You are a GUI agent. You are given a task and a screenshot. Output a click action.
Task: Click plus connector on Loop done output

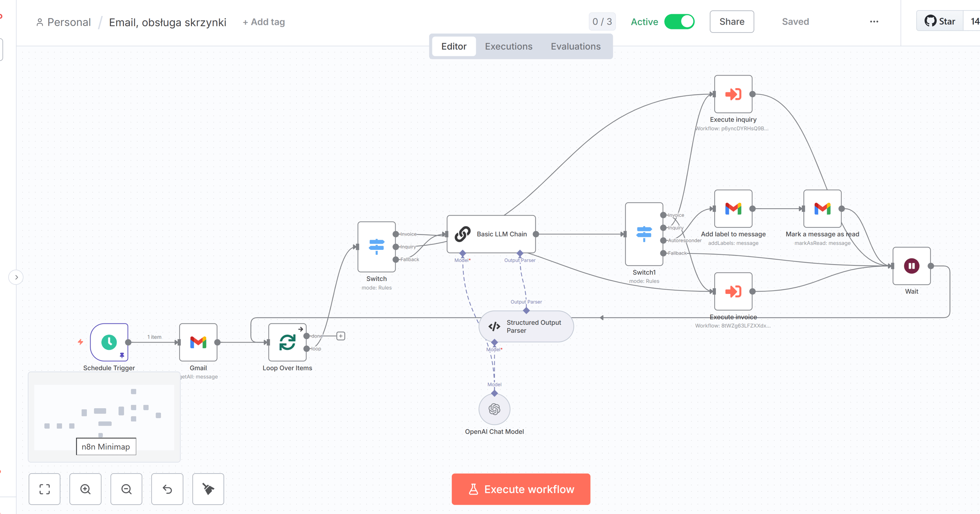341,336
